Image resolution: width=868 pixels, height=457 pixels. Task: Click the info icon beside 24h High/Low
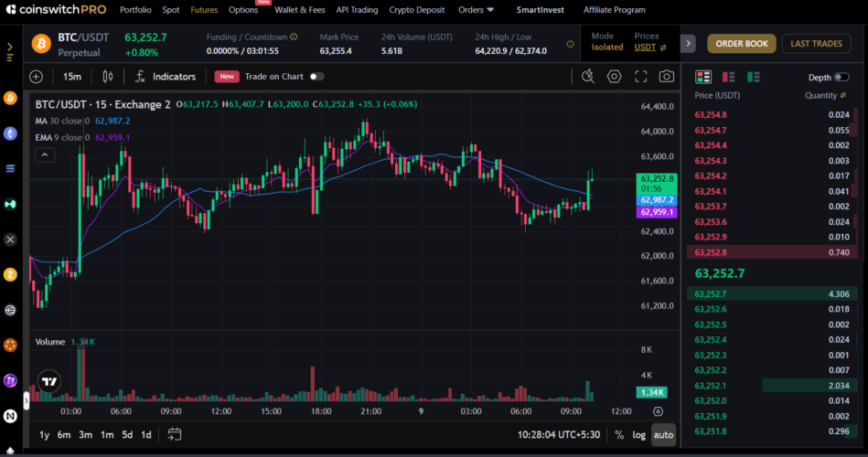[x=570, y=44]
